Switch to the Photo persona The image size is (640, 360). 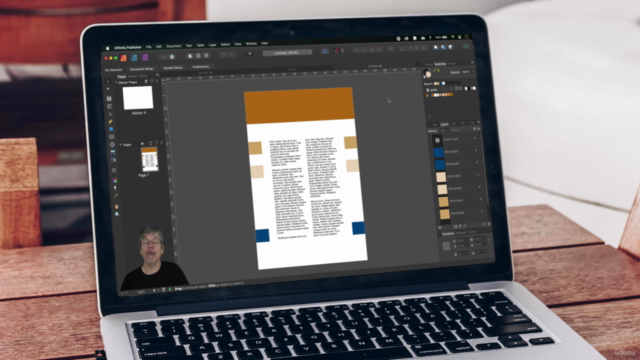coord(145,57)
